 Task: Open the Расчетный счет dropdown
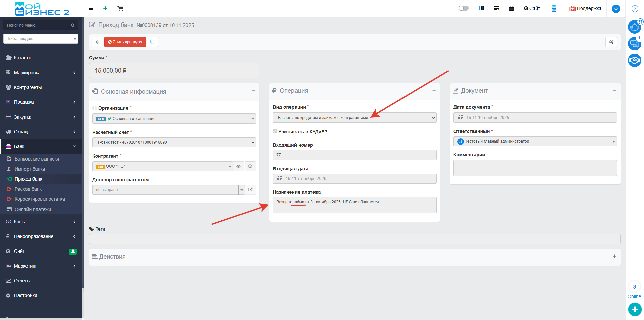coord(174,142)
